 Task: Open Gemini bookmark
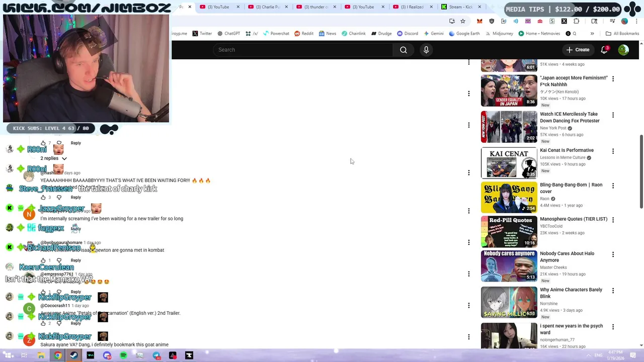(434, 34)
